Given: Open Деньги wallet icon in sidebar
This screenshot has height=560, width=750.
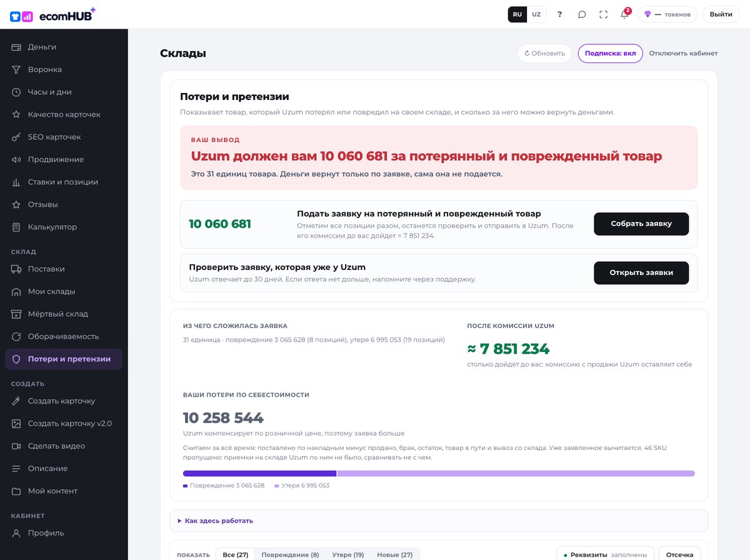Looking at the screenshot, I should [16, 47].
